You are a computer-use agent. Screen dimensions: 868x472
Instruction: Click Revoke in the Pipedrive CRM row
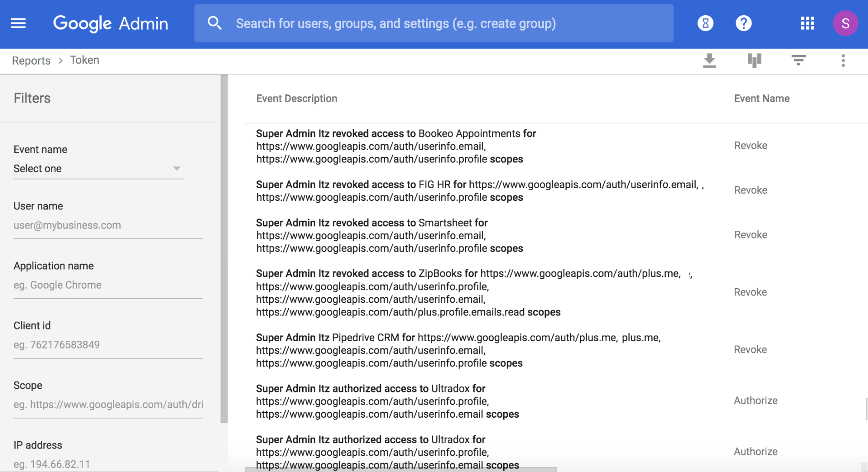pos(750,349)
